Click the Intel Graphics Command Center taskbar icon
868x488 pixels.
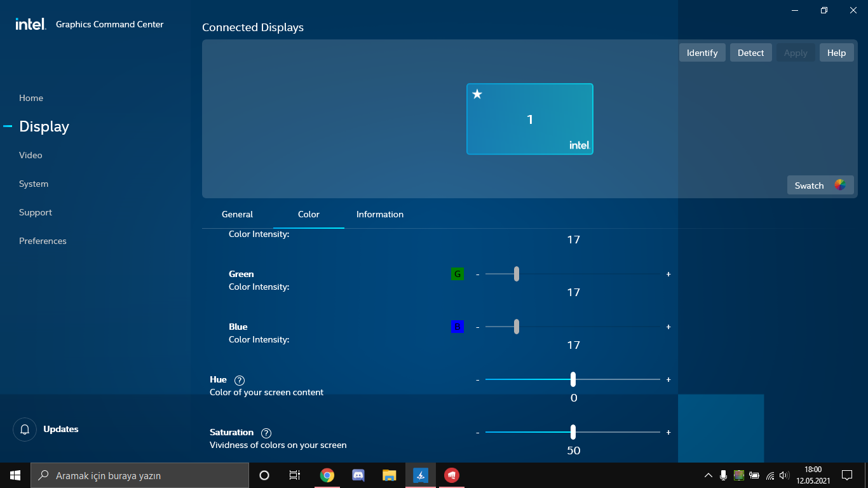(421, 475)
